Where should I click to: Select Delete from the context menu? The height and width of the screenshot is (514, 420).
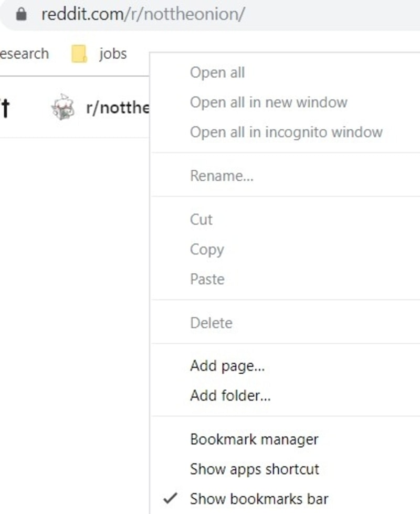tap(212, 322)
